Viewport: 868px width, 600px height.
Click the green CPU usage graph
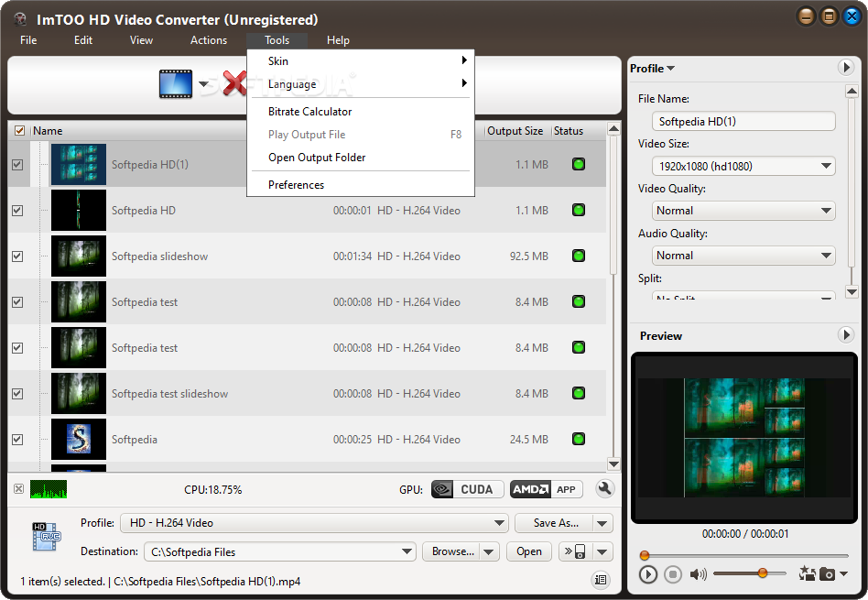point(49,489)
